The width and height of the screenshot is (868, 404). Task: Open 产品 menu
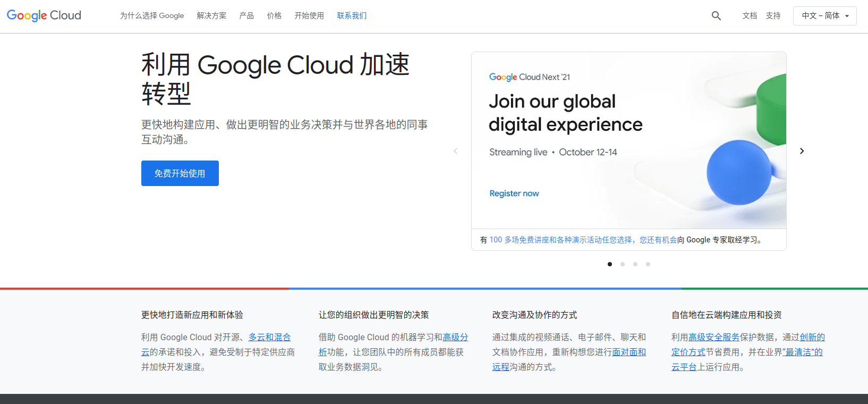pyautogui.click(x=246, y=16)
